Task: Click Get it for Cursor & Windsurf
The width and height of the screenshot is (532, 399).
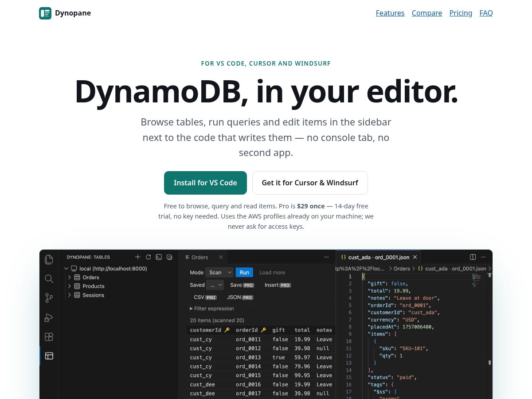Action: click(x=310, y=183)
